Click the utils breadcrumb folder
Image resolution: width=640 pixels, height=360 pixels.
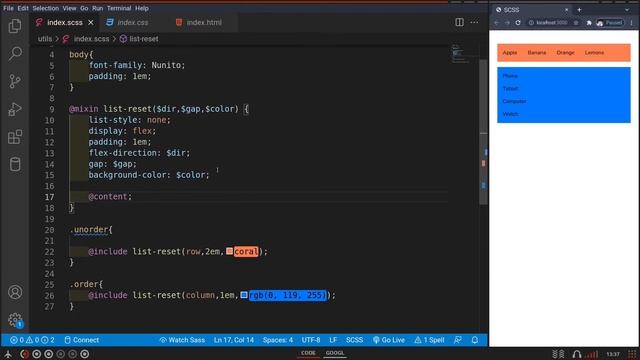coord(45,39)
